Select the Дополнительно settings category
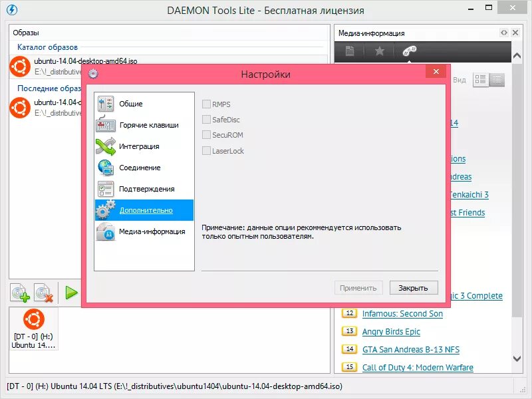 tap(144, 210)
